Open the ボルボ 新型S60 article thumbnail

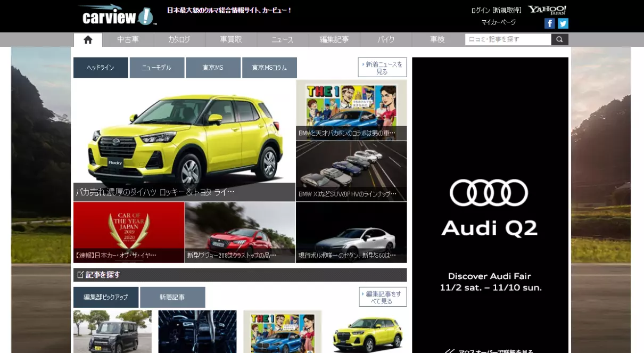(351, 233)
